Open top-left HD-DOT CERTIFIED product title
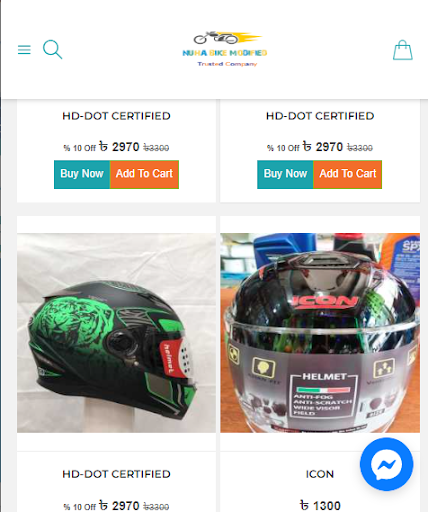 (x=116, y=116)
